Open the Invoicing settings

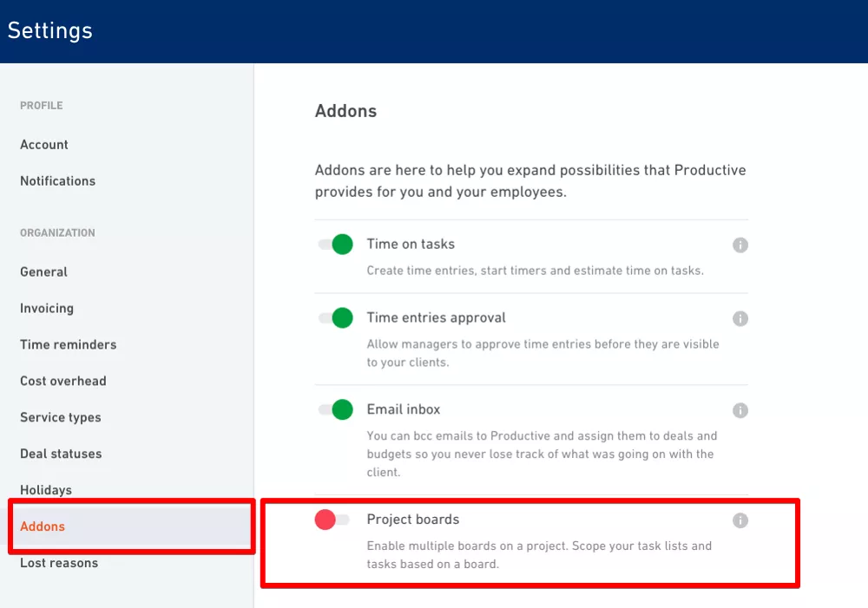(47, 308)
